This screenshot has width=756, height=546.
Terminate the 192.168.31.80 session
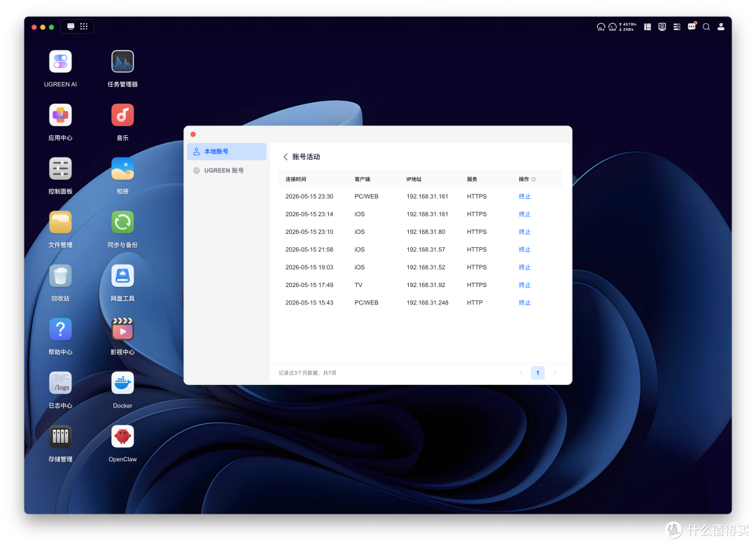click(x=524, y=232)
